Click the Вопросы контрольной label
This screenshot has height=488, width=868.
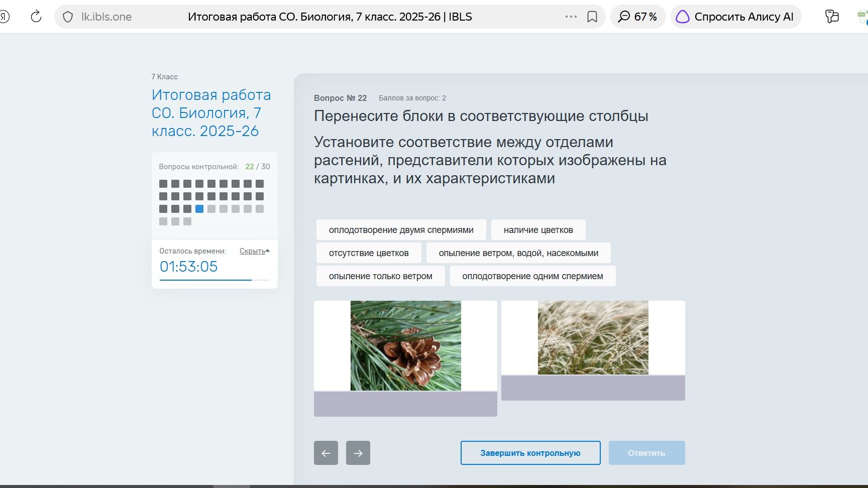[199, 167]
